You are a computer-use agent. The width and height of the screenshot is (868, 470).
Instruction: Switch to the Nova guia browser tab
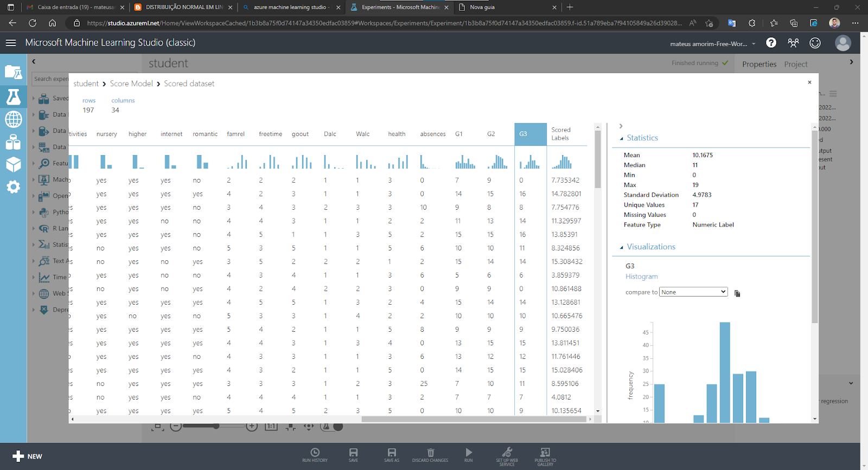coord(507,8)
